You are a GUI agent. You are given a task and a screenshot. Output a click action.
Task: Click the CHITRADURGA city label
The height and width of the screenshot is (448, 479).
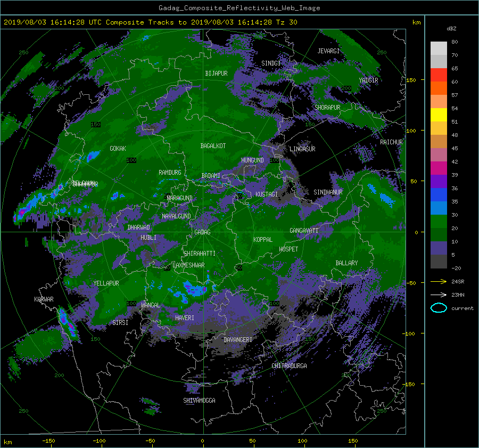[x=289, y=366]
